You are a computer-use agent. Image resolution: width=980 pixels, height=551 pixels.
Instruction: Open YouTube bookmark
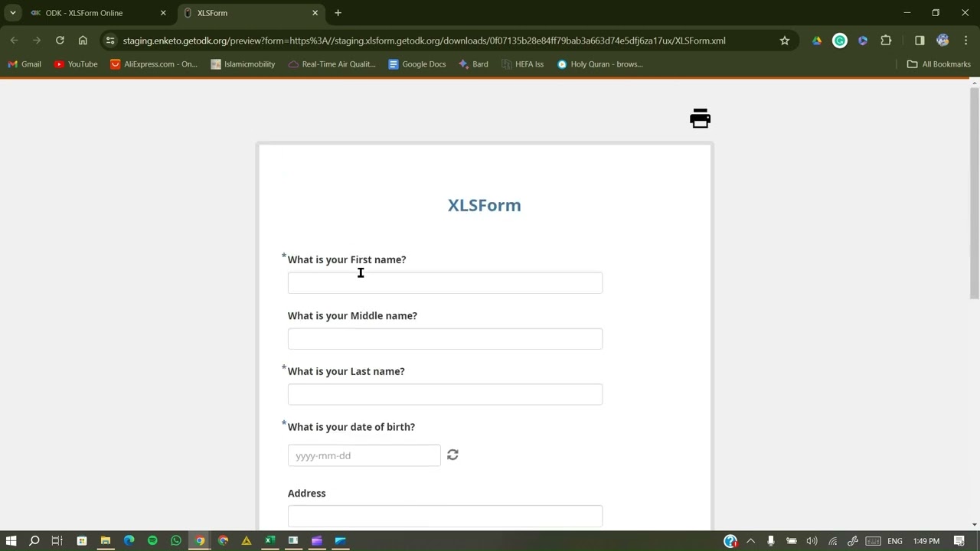pyautogui.click(x=76, y=64)
